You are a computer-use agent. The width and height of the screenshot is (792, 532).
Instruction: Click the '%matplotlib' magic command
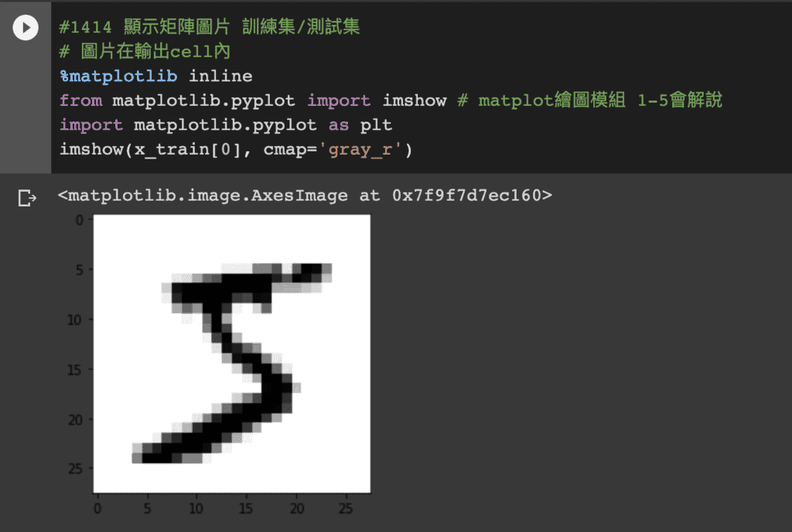tap(118, 77)
